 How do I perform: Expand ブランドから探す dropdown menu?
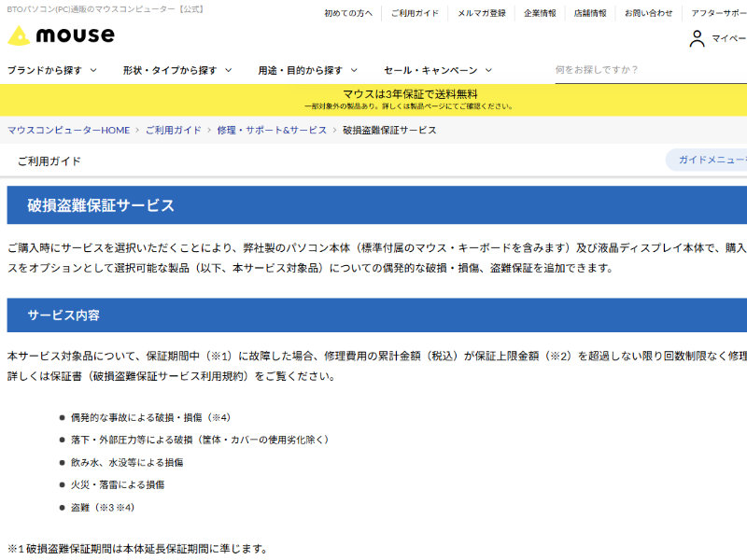click(53, 70)
